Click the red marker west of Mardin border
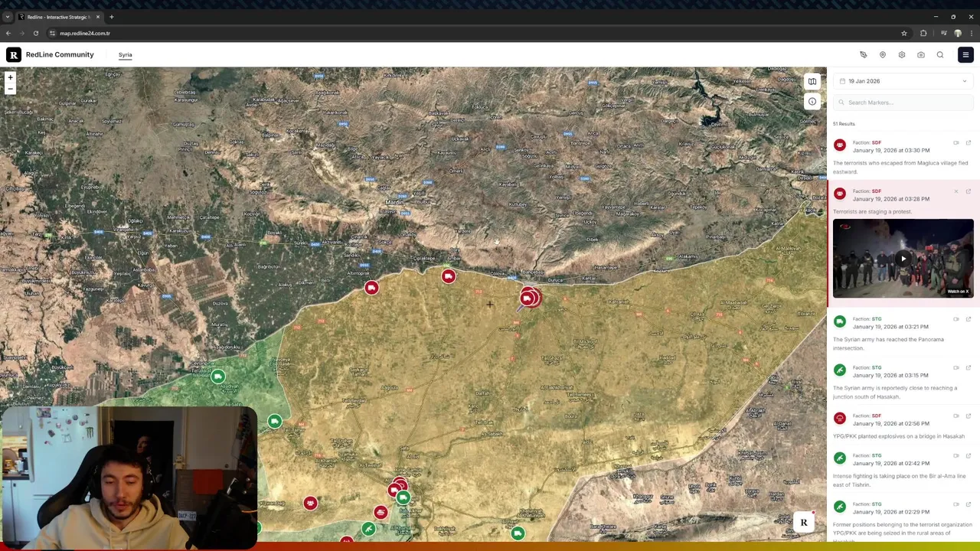The image size is (980, 551). coord(371,288)
